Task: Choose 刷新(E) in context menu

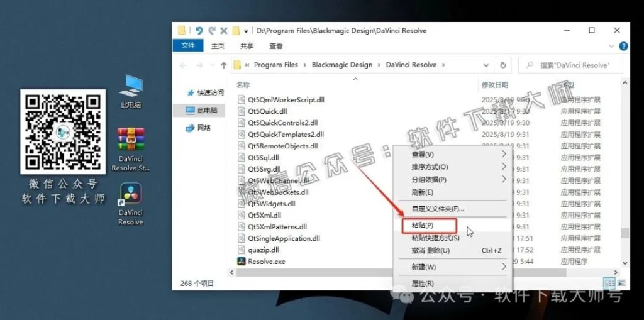Action: tap(453, 192)
